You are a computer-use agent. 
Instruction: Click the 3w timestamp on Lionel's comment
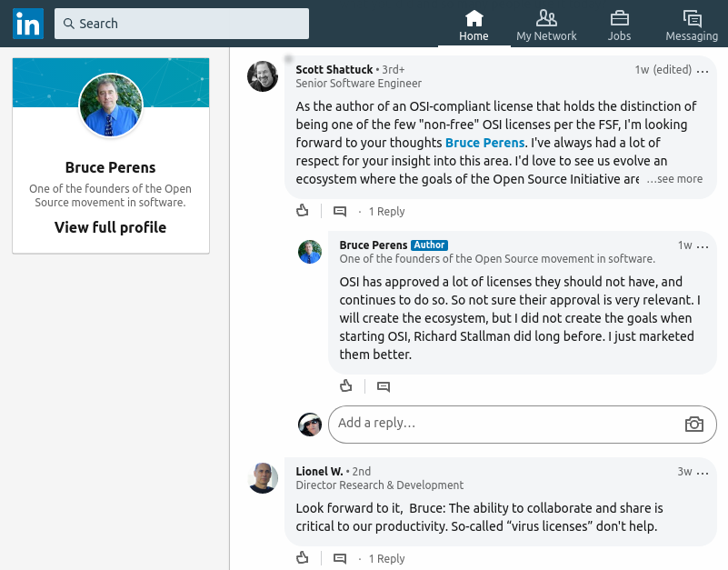pos(684,472)
